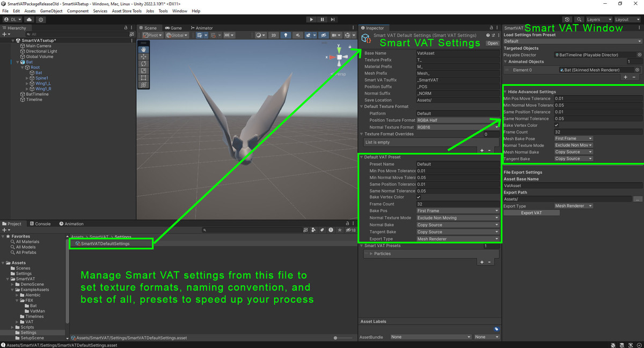Adjust the Project icon size slider
Viewport: 644px width, 348px height.
click(x=336, y=338)
